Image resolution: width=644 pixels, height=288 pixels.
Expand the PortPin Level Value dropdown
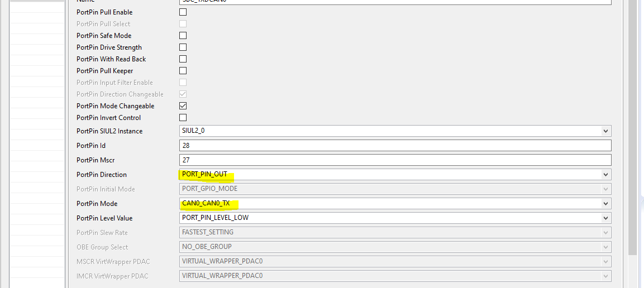click(605, 218)
